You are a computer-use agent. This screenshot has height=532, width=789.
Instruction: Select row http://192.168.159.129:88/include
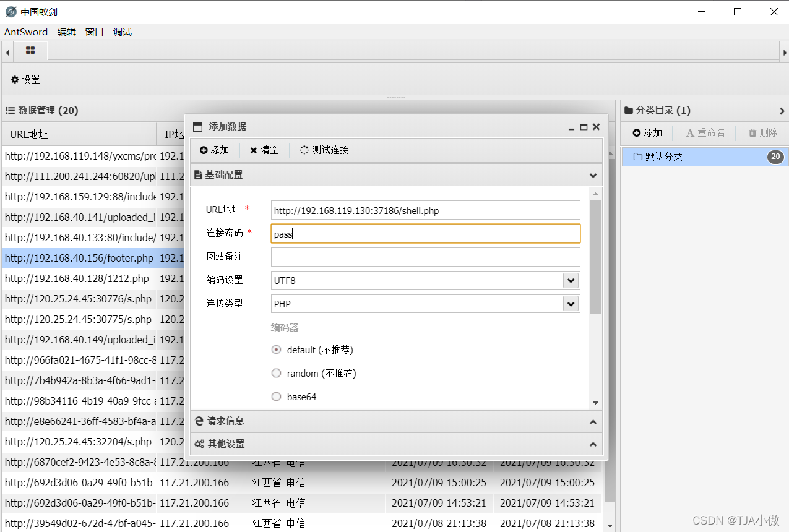click(x=93, y=197)
